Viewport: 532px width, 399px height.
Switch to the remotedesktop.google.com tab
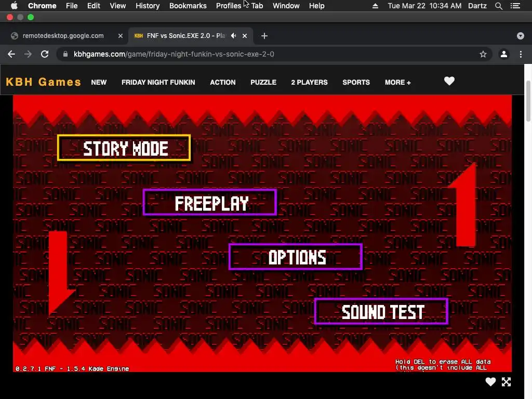pos(63,36)
